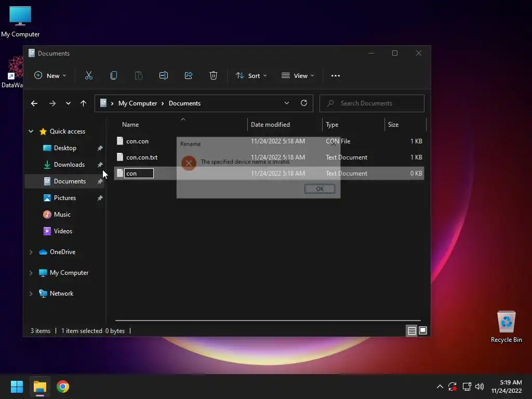The height and width of the screenshot is (399, 532).
Task: Close the Rename error dialog
Action: click(x=333, y=143)
